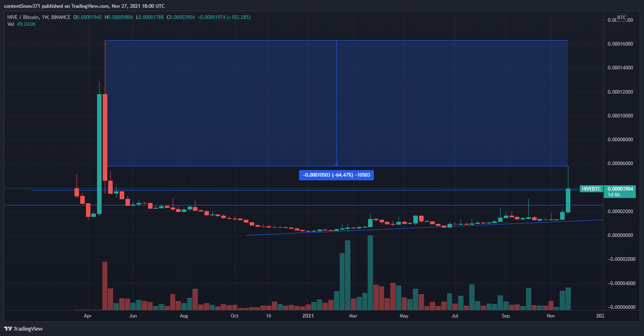The height and width of the screenshot is (336, 644).
Task: Click the Oct label on time axis
Action: pos(234,316)
